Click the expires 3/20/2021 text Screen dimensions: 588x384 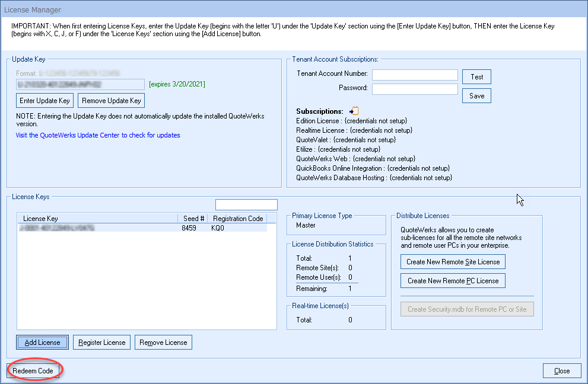tap(177, 84)
